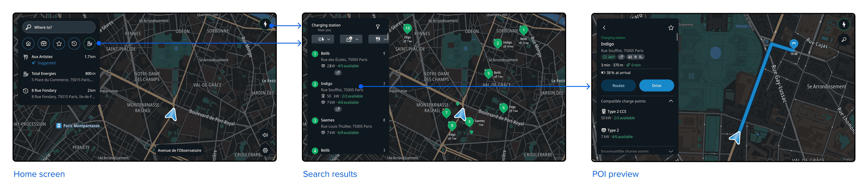Open map settings gear icon
The image size is (868, 193).
pyautogui.click(x=265, y=150)
